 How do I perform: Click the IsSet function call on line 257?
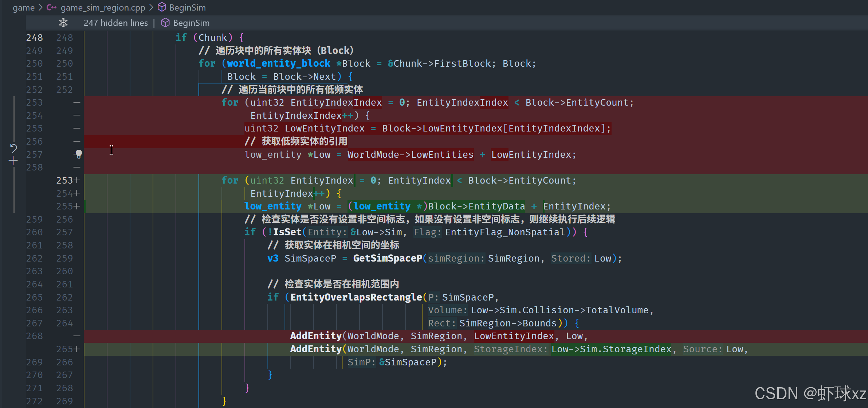tap(287, 232)
